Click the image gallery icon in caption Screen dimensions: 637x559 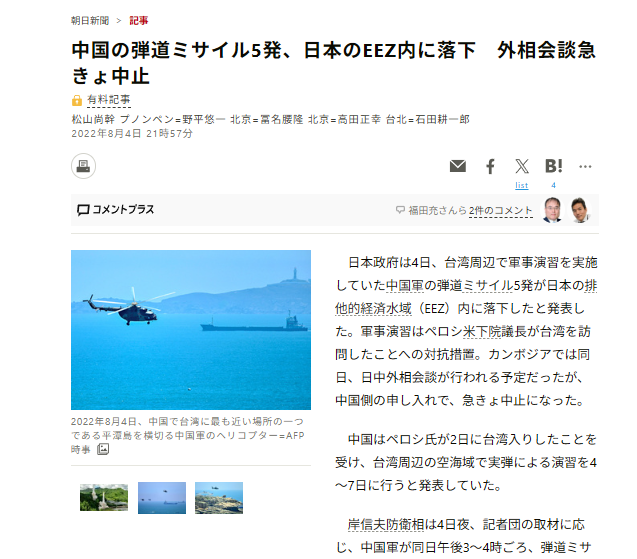(x=103, y=449)
